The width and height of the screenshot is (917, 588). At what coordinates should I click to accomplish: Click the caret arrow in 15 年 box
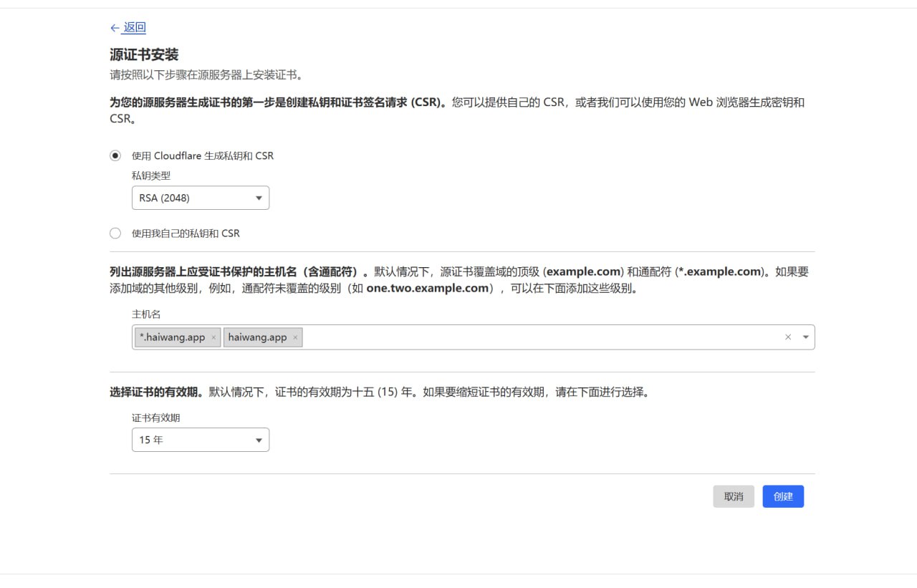click(x=259, y=440)
